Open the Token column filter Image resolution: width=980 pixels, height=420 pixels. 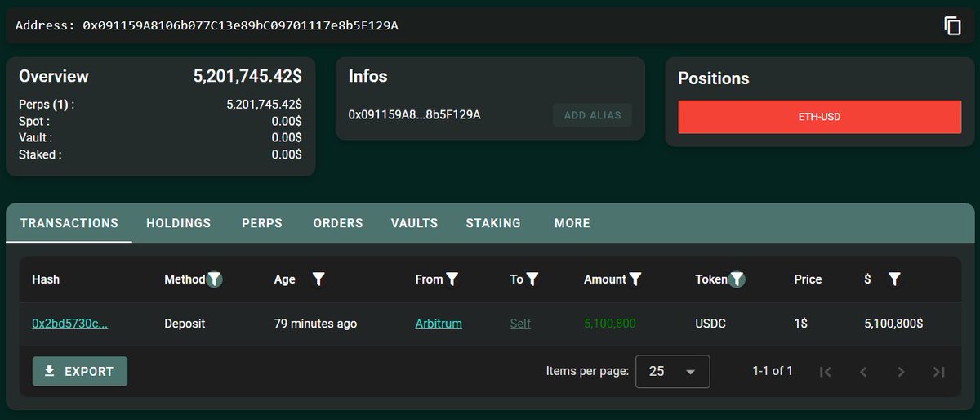coord(737,279)
